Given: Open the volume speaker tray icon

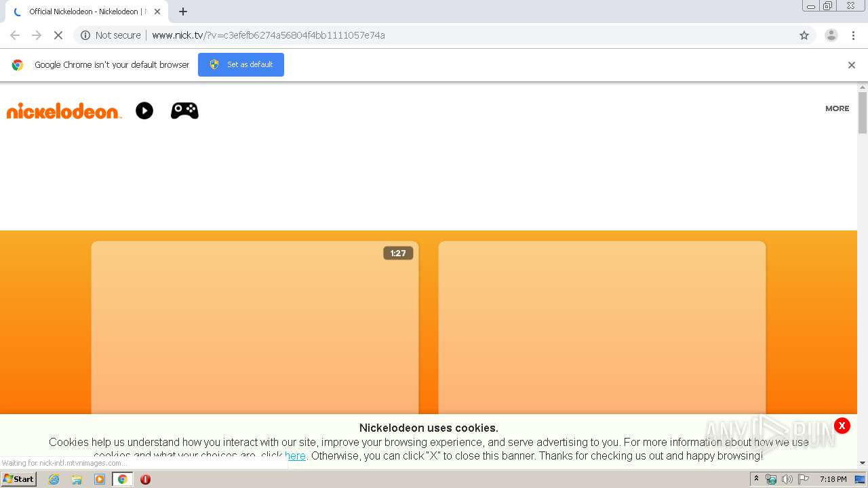Looking at the screenshot, I should (787, 479).
